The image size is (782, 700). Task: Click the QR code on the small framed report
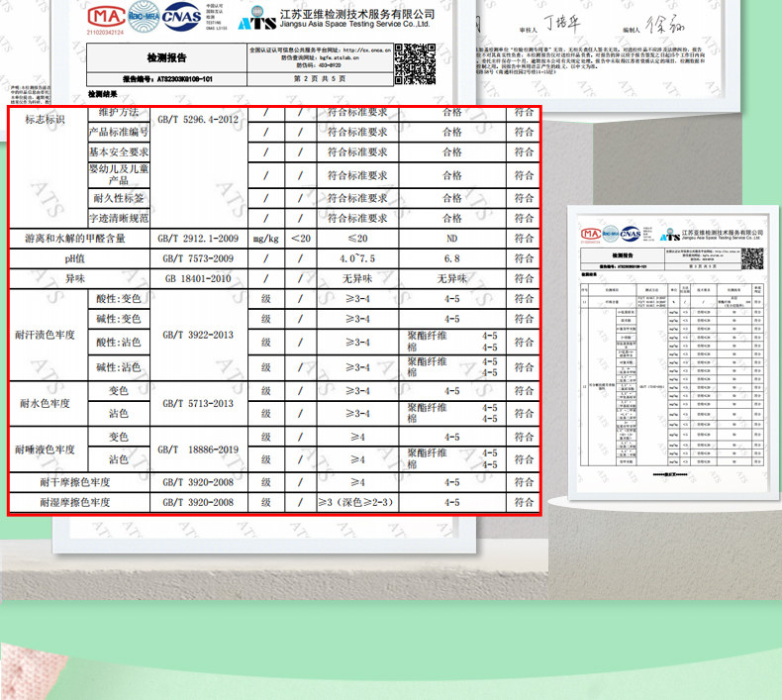click(x=752, y=258)
